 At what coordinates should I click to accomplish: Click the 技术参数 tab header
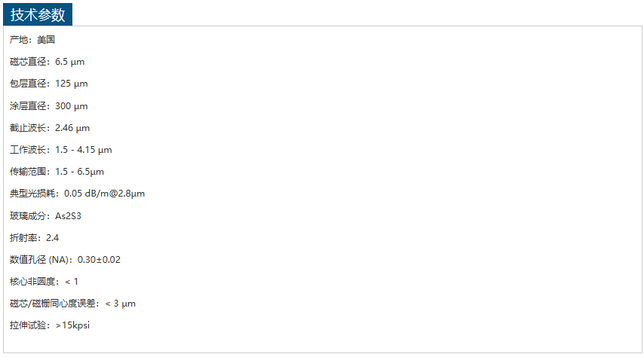pyautogui.click(x=38, y=15)
